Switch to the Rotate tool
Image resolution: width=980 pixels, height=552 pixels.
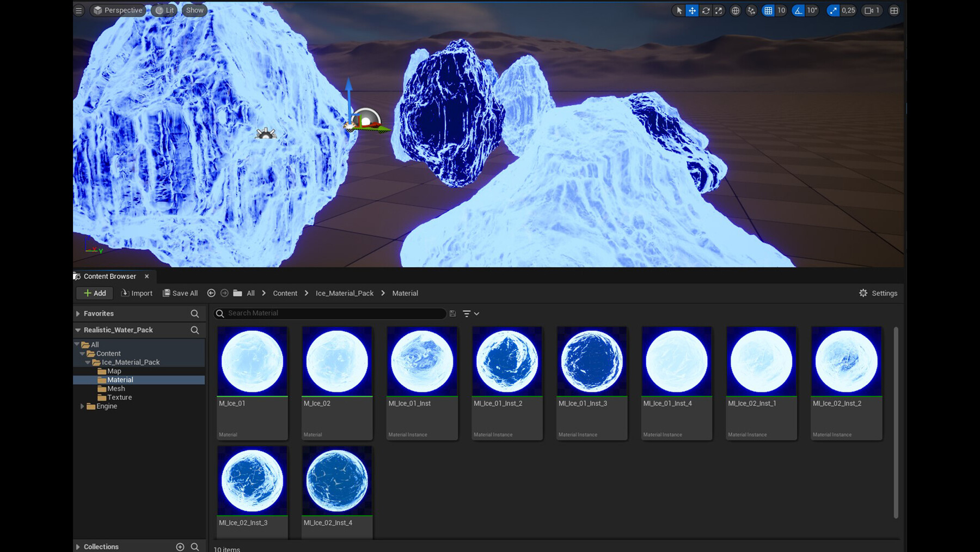click(706, 10)
